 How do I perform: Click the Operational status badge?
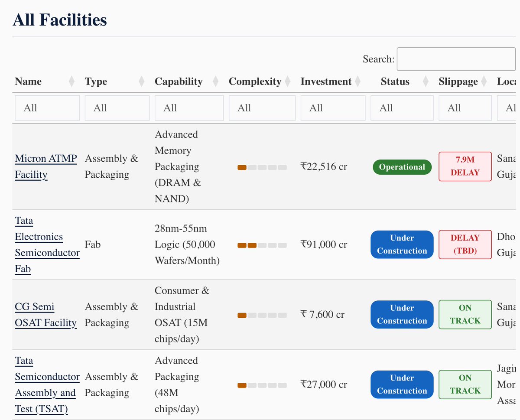pos(402,167)
